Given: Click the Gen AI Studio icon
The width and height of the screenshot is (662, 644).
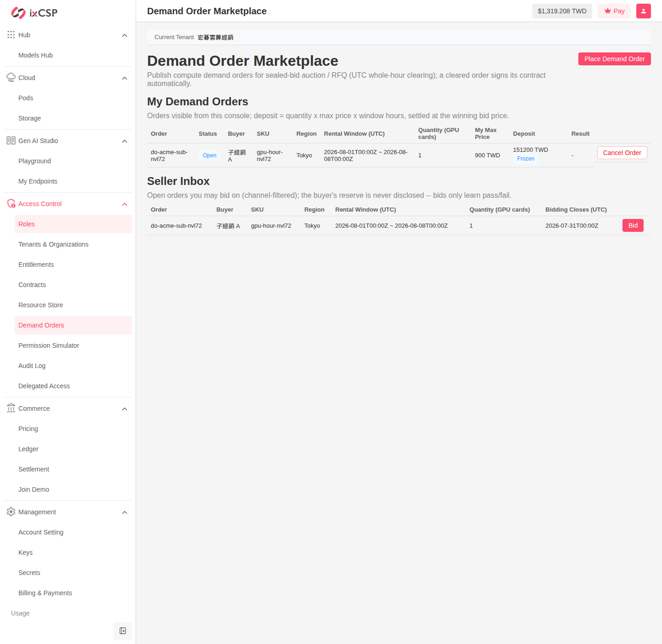Looking at the screenshot, I should pyautogui.click(x=11, y=141).
